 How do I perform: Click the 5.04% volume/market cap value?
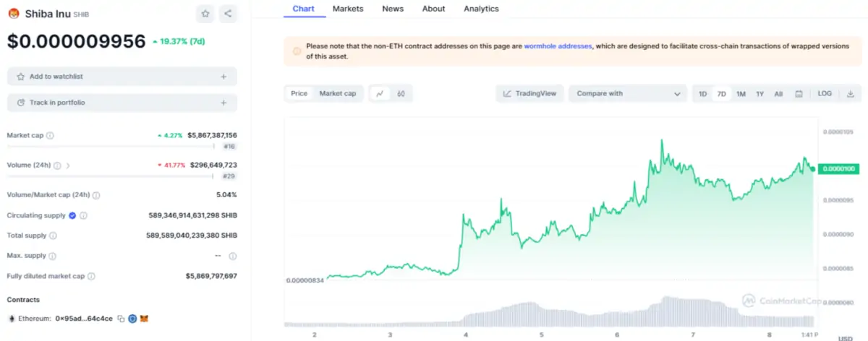pos(226,195)
